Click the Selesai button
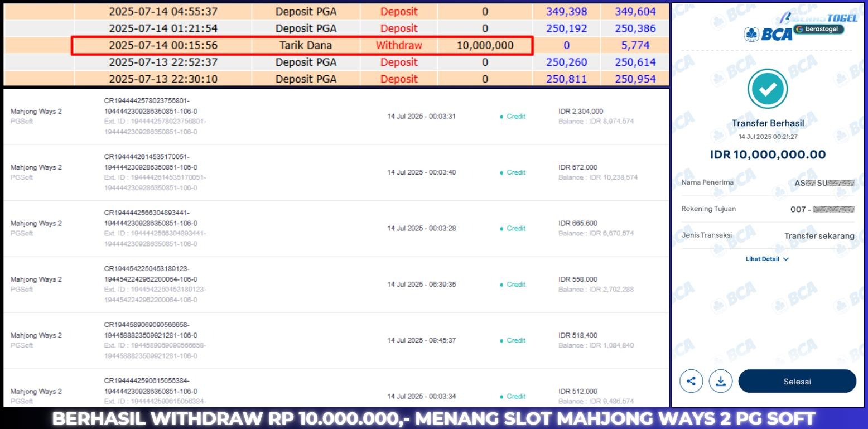 (797, 382)
